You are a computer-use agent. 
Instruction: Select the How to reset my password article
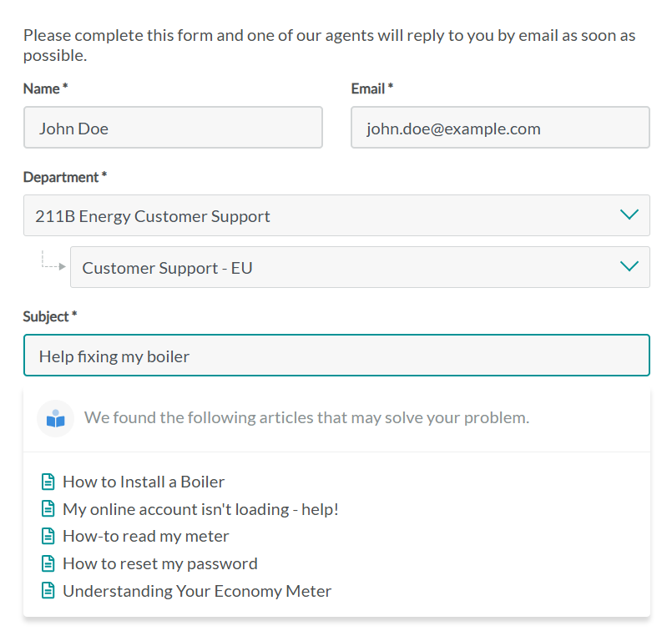159,563
